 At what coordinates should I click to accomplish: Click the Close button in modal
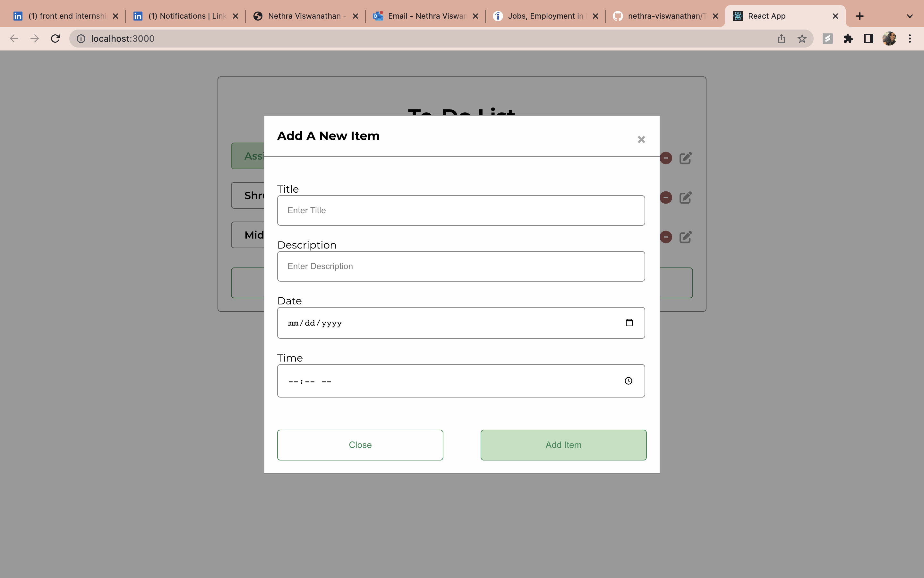click(x=360, y=445)
